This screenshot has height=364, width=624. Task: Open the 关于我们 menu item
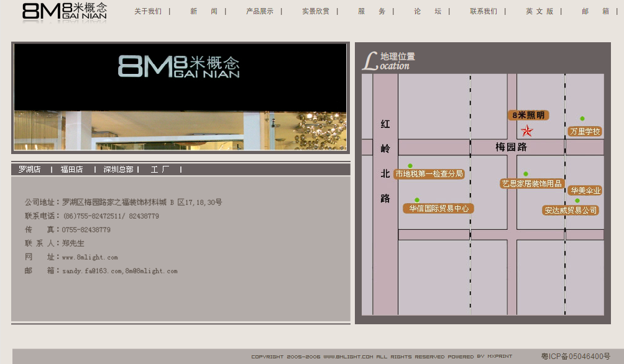[x=147, y=11]
